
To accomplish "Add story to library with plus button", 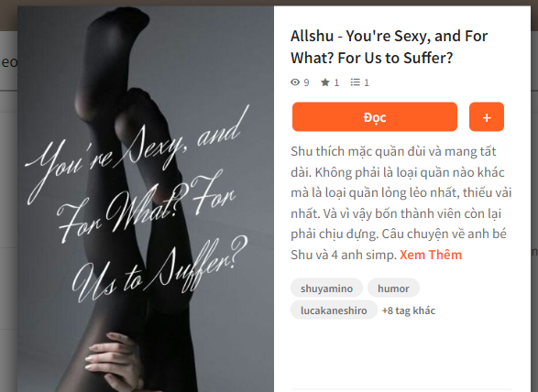I will (x=487, y=117).
